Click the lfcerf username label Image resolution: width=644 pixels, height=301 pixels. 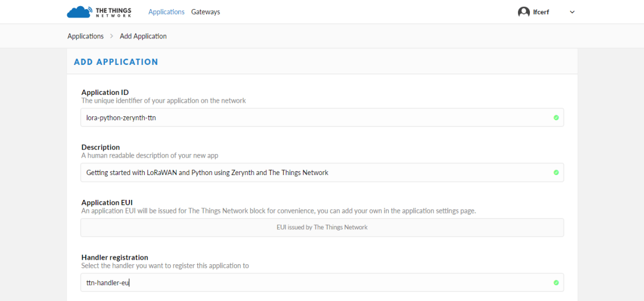point(541,12)
